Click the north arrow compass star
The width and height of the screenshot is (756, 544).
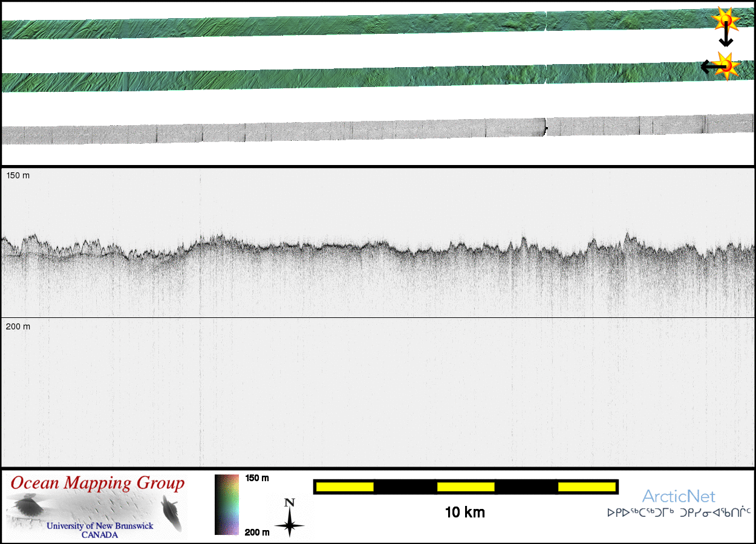point(290,523)
